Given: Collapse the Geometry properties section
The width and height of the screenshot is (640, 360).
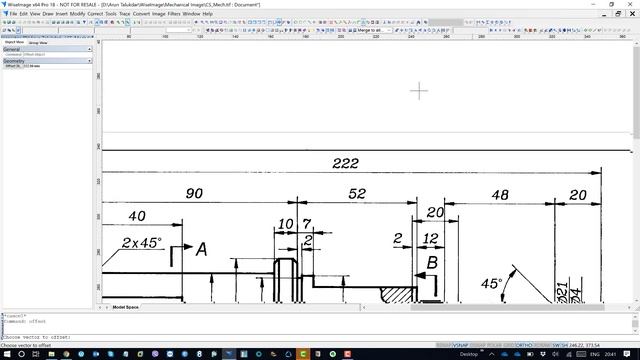Looking at the screenshot, I should pos(89,61).
